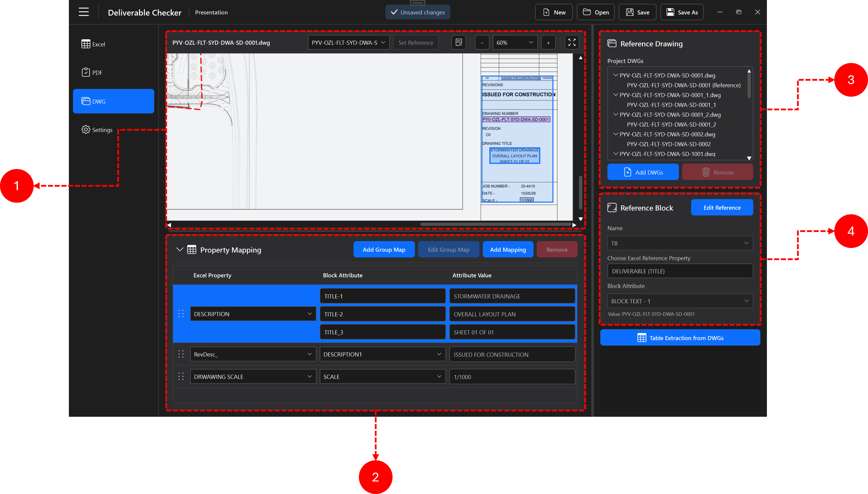The width and height of the screenshot is (868, 494).
Task: Open the 60% zoom level dropdown
Action: click(515, 42)
